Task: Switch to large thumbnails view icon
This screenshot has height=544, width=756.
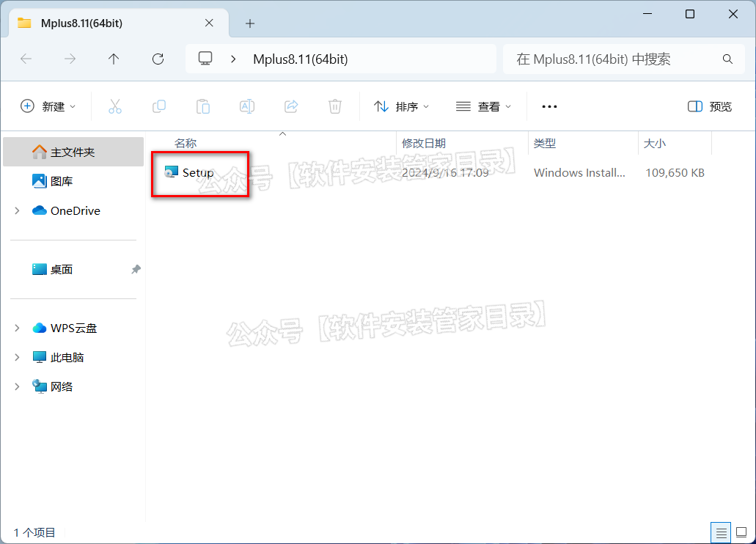Action: (x=741, y=533)
